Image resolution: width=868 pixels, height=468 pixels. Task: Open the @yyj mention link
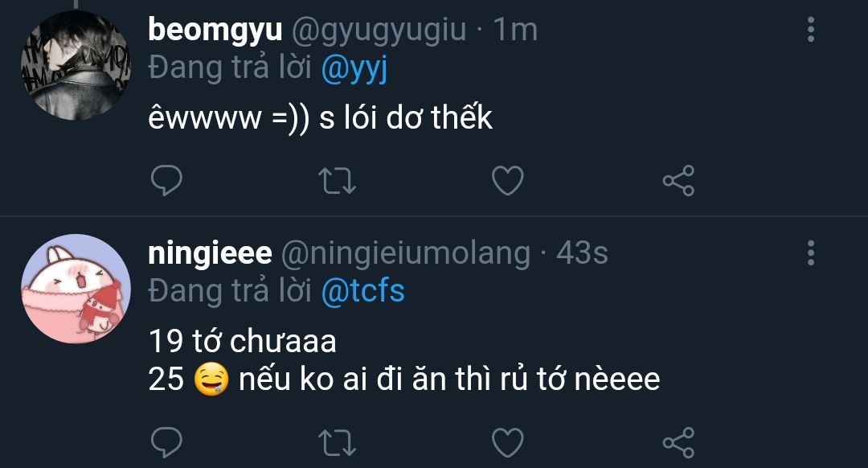point(354,69)
